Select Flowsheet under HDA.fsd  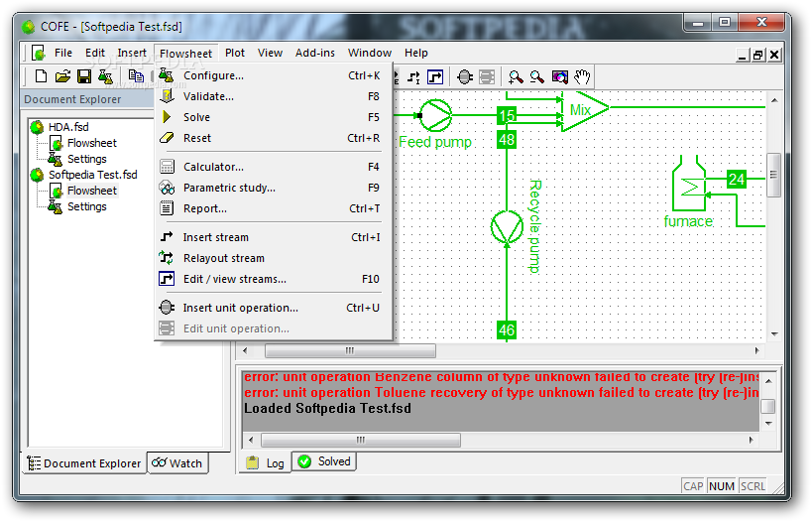point(92,143)
